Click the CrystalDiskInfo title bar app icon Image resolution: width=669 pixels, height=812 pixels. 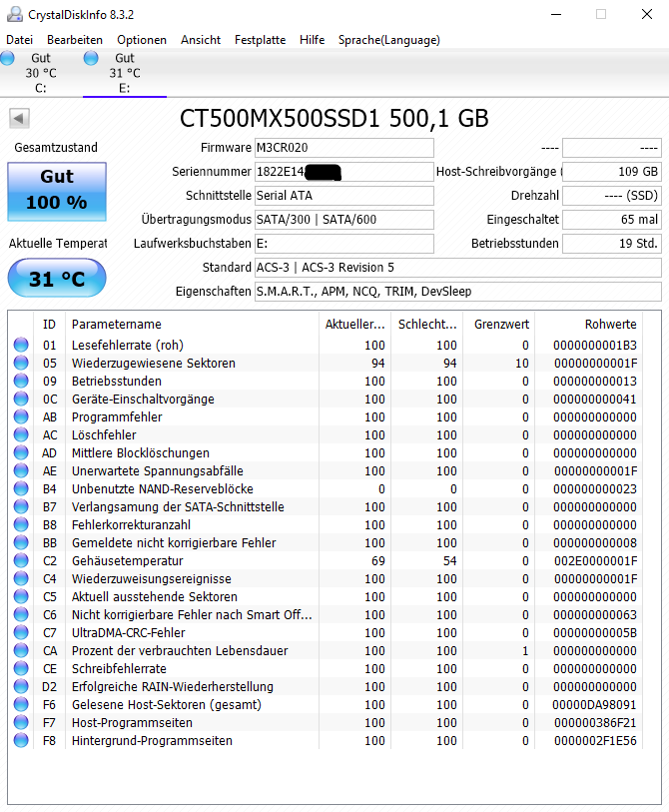[15, 14]
